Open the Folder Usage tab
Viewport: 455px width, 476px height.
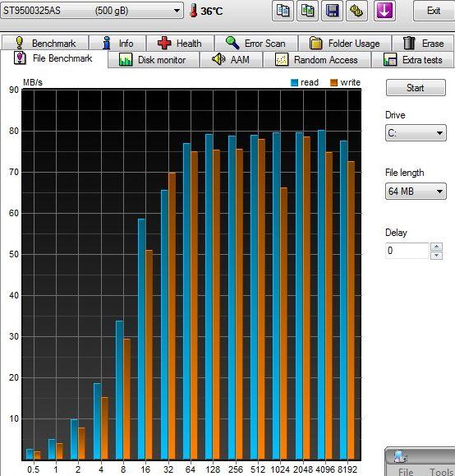click(345, 43)
